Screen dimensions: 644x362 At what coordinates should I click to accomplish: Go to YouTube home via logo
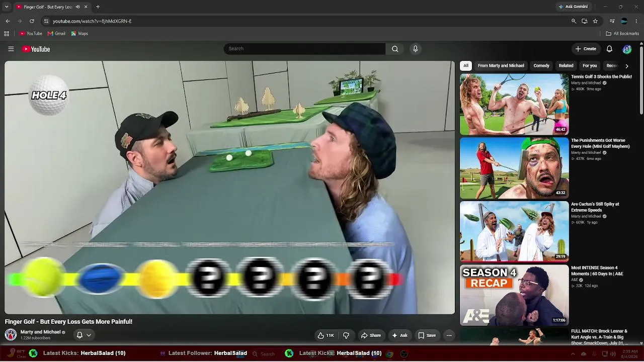point(36,49)
